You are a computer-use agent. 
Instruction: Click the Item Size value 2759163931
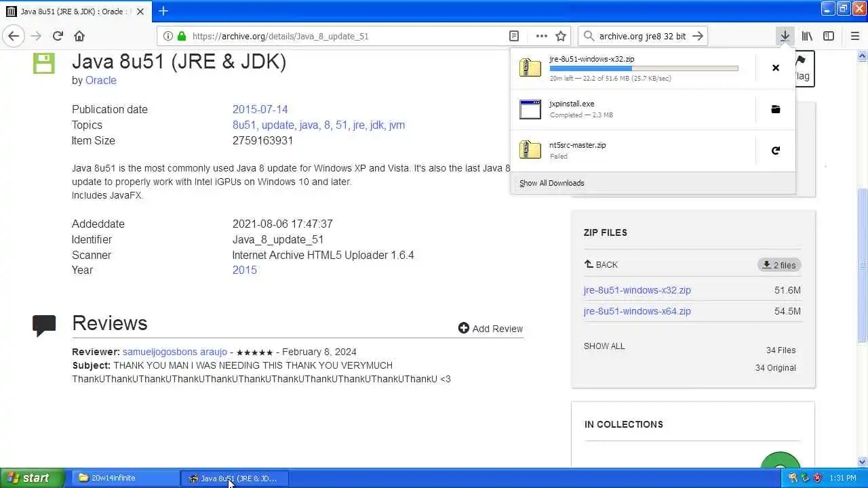coord(262,140)
